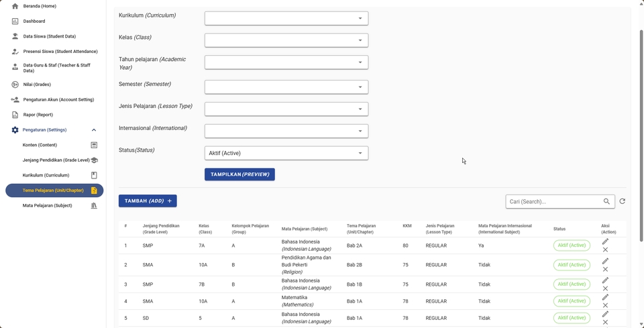Click the 'Ya' international subject cell
This screenshot has width=644, height=328.
pyautogui.click(x=482, y=245)
